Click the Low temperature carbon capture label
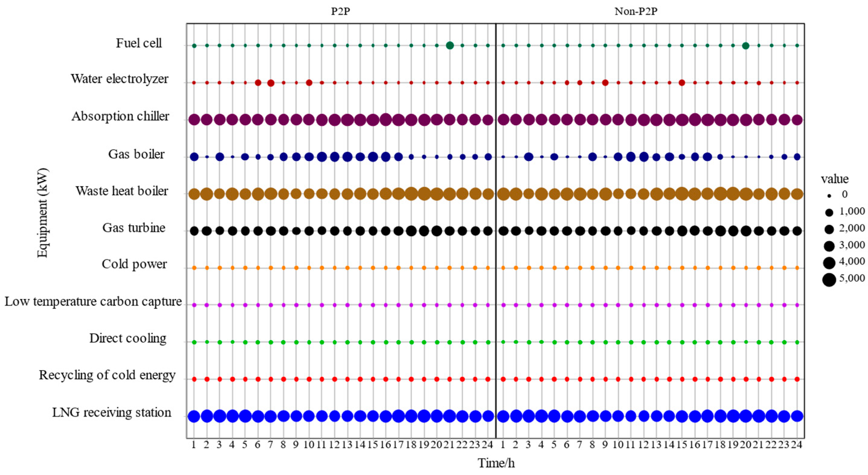This screenshot has height=475, width=868. click(x=93, y=301)
